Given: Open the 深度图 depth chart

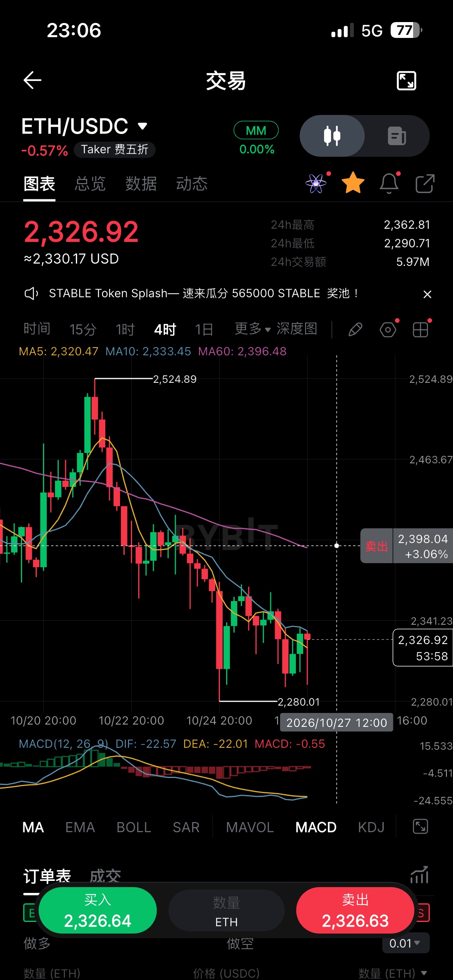Looking at the screenshot, I should tap(297, 329).
